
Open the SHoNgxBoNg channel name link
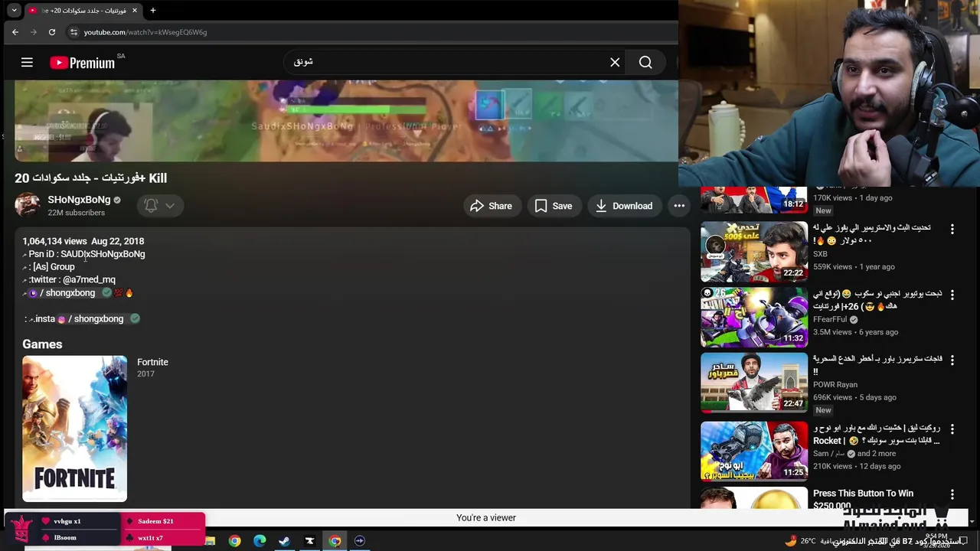(x=79, y=200)
